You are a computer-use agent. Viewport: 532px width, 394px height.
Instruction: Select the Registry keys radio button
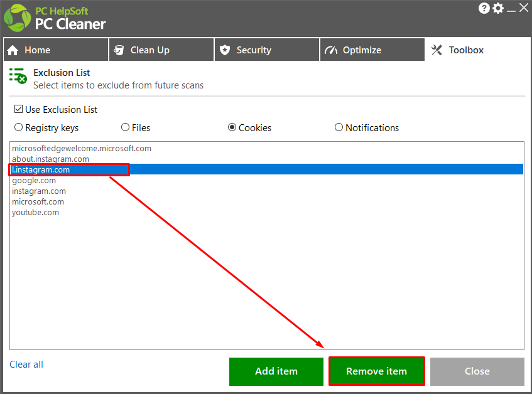18,127
